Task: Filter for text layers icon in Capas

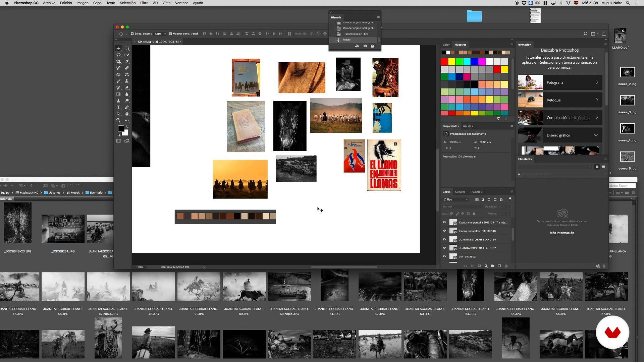Action: [x=489, y=200]
